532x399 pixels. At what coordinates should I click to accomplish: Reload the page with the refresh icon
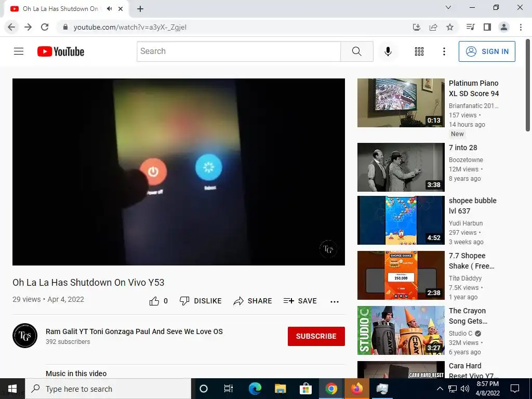tap(45, 27)
